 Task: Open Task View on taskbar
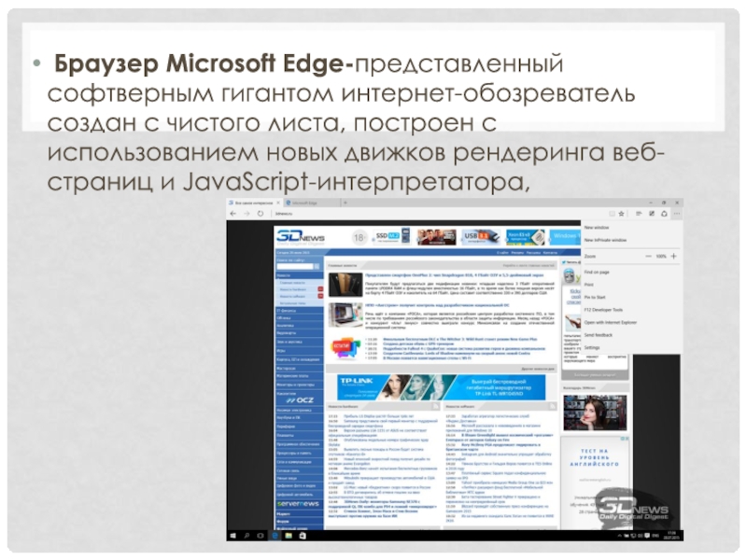[261, 536]
